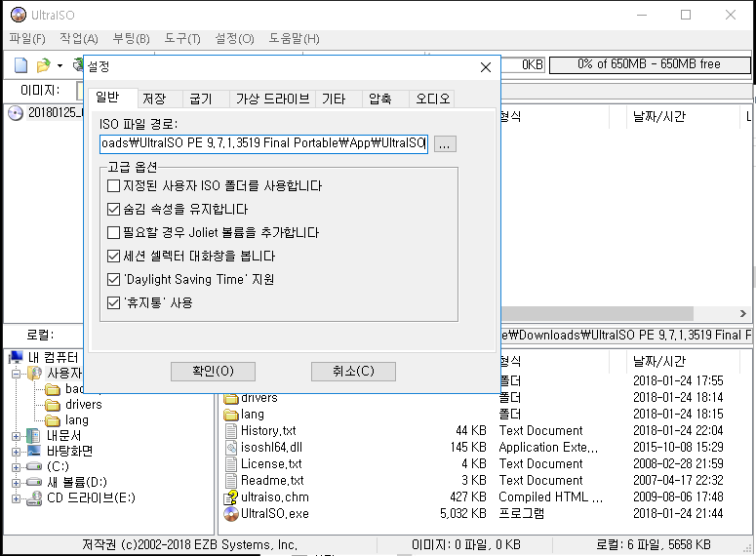This screenshot has height=556, width=756.
Task: Switch to the 굽기 tab
Action: tap(205, 99)
